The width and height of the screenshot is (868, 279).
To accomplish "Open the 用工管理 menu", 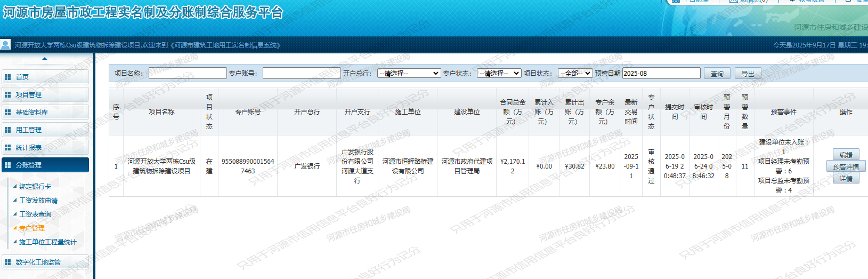I will [45, 130].
